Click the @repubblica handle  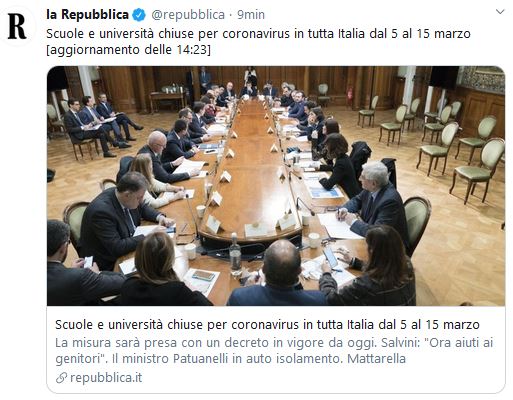[188, 15]
